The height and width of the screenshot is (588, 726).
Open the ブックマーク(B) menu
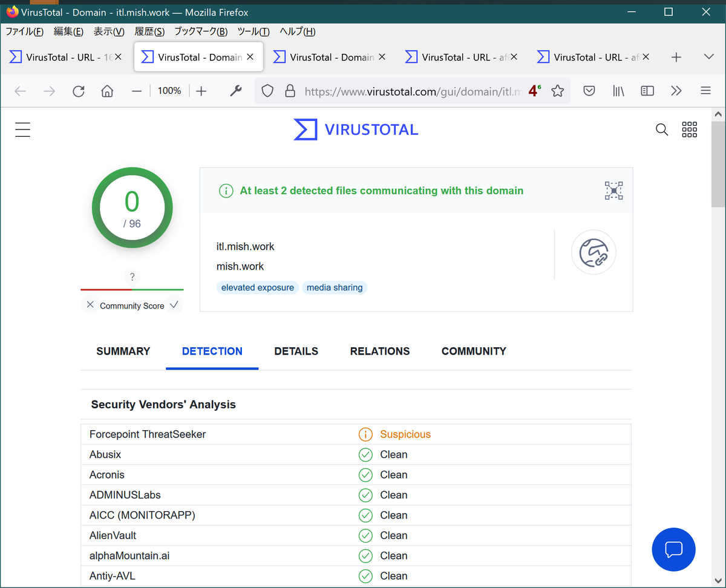pyautogui.click(x=201, y=31)
